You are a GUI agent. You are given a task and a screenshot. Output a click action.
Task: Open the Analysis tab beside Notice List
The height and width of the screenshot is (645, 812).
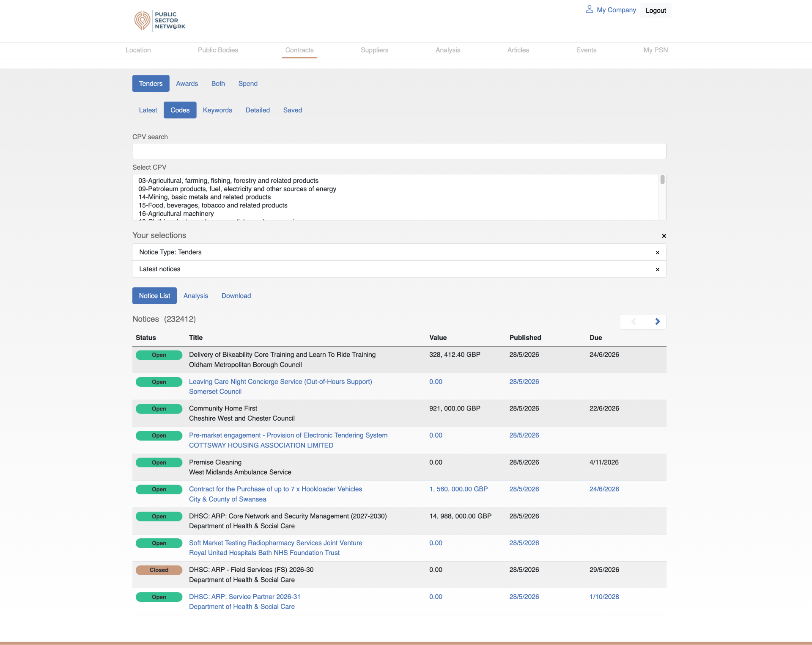(196, 296)
